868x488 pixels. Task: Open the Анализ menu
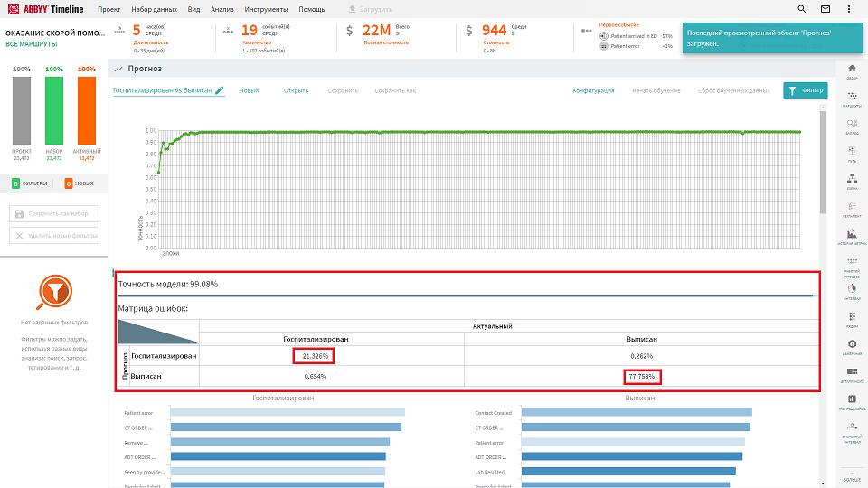[x=222, y=9]
